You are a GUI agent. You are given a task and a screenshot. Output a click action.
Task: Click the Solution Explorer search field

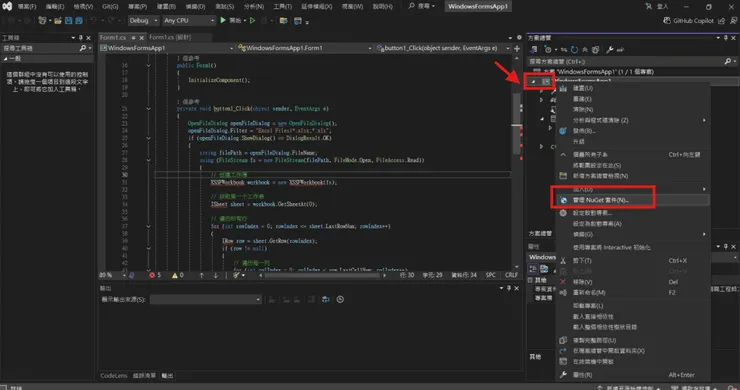pos(626,61)
